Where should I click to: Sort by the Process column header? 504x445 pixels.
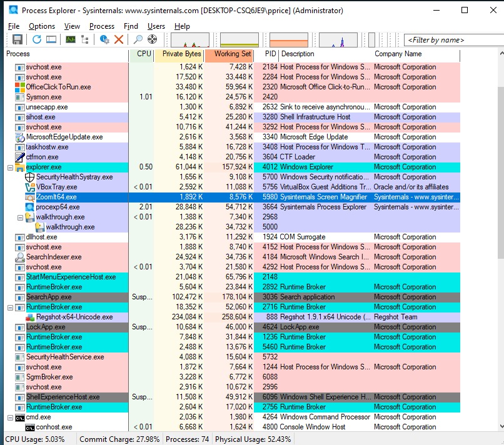(66, 54)
